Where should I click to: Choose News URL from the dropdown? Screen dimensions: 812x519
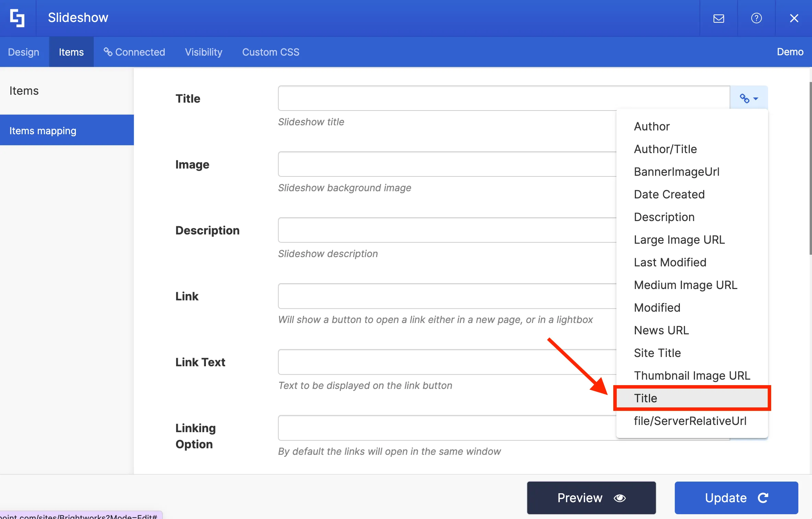(x=692, y=330)
